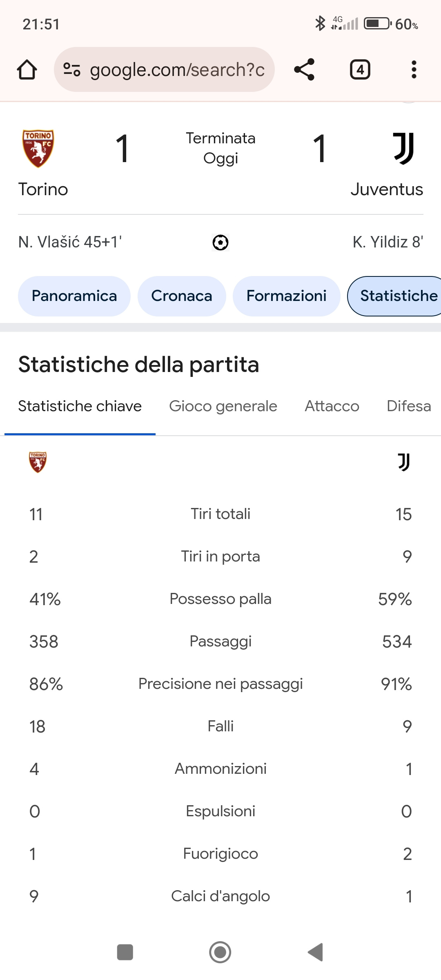Image resolution: width=441 pixels, height=980 pixels.
Task: Tap the small Torino crest above stats
Action: (x=38, y=462)
